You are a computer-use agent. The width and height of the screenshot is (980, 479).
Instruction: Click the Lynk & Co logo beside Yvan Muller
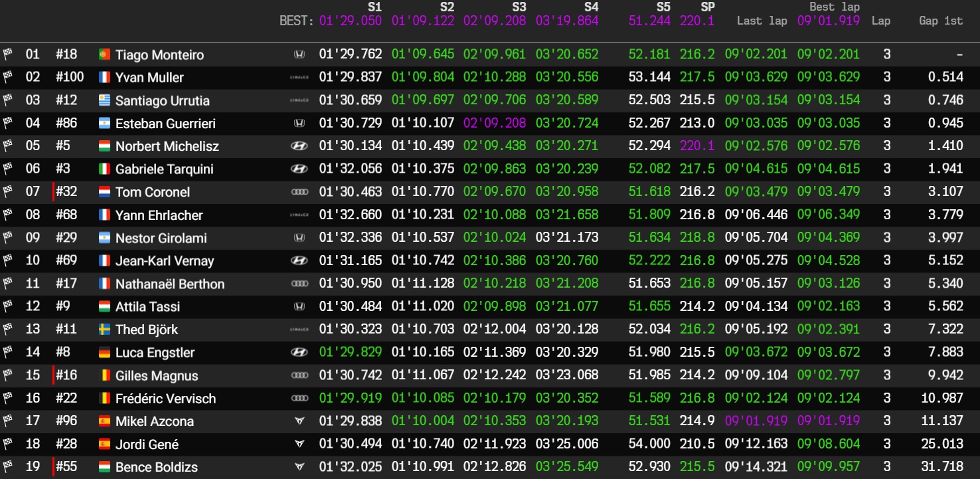[x=299, y=78]
